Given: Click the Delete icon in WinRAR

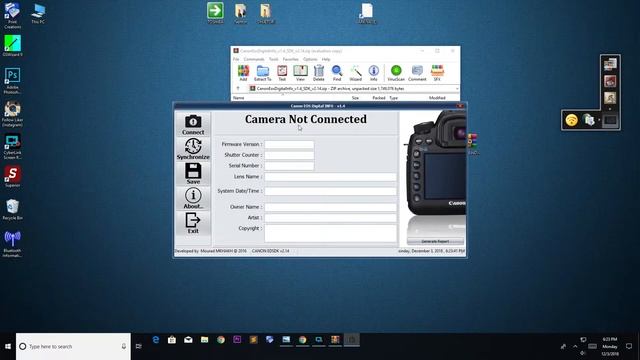Looking at the screenshot, I should [319, 73].
